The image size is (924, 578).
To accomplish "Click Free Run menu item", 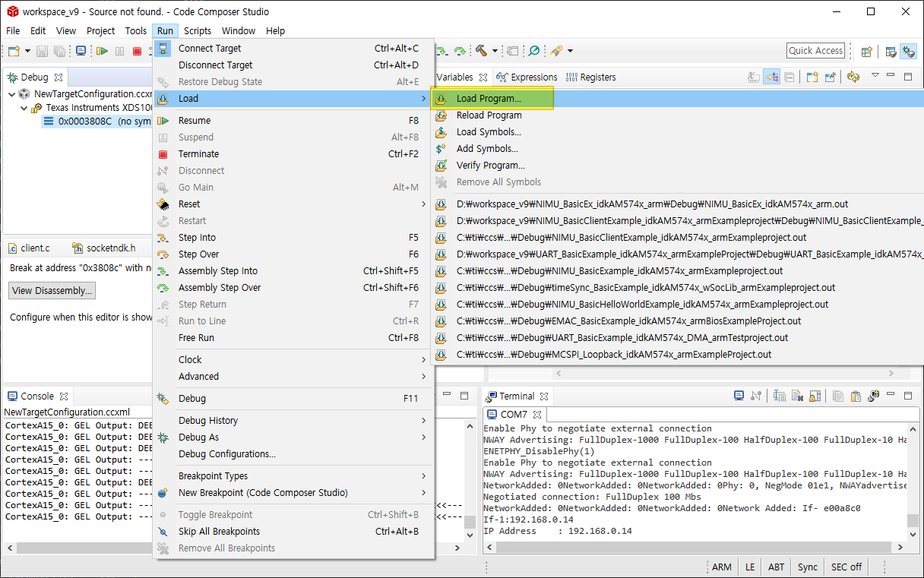I will (293, 338).
